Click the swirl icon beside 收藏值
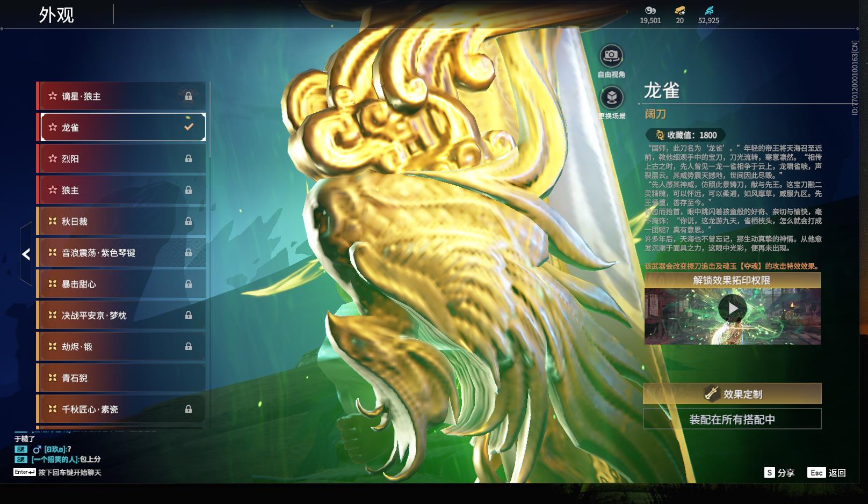The width and height of the screenshot is (868, 504). point(660,135)
